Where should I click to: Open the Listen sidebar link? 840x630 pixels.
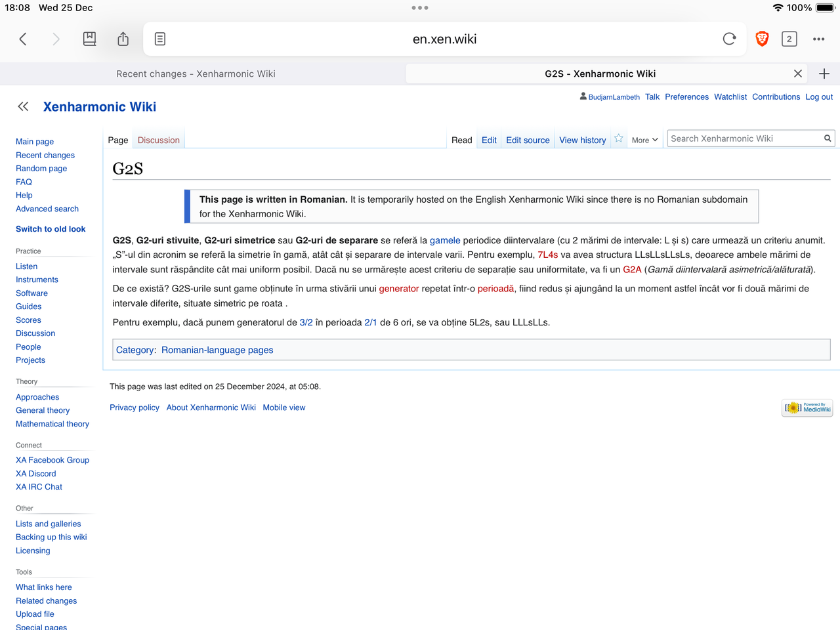(26, 266)
